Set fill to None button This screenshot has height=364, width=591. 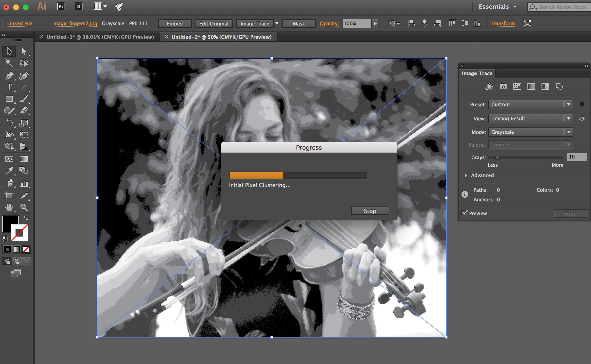pyautogui.click(x=26, y=249)
